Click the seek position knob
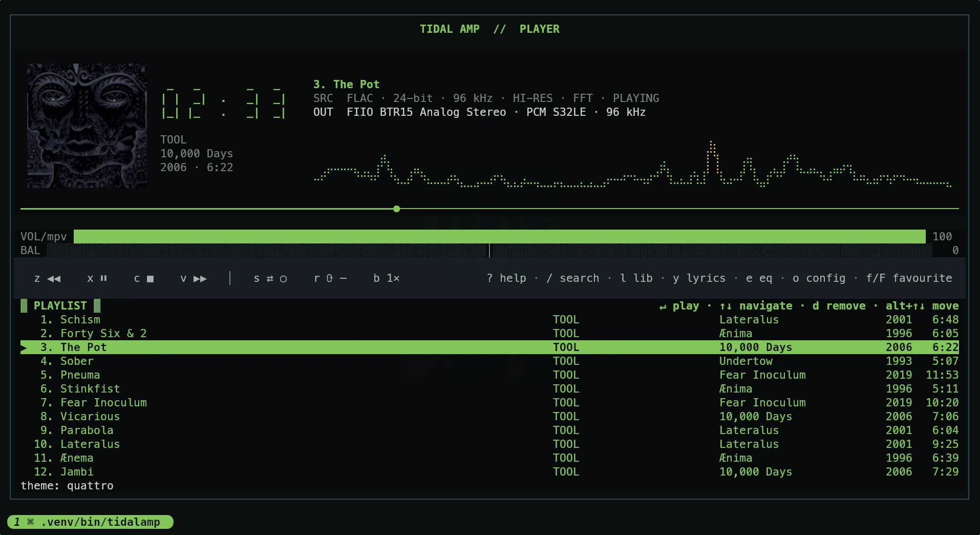Screen dimensions: 980x535 [x=397, y=209]
